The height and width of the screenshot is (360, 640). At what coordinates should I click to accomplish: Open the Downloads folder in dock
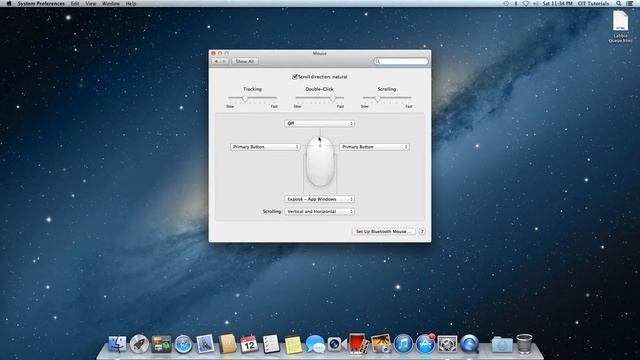tap(502, 345)
